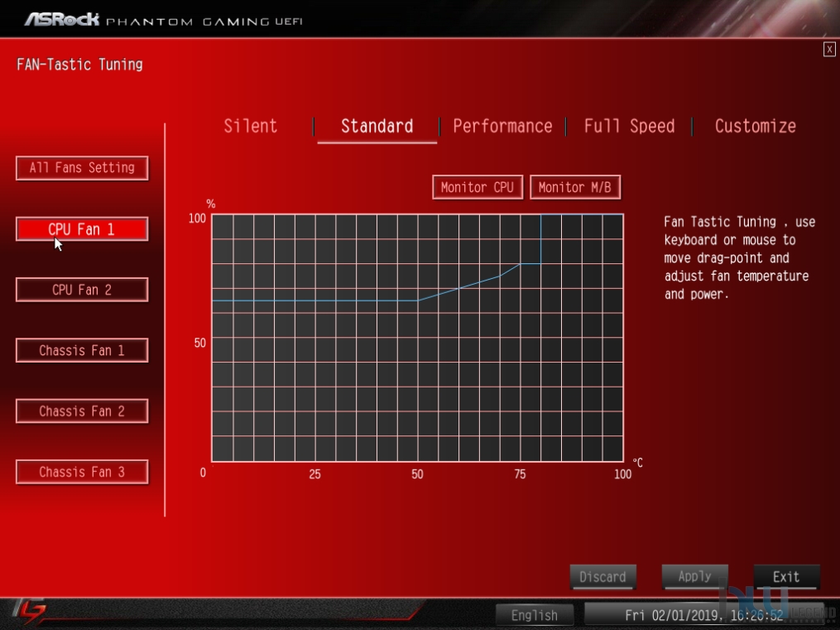Viewport: 840px width, 630px height.
Task: Click the '25' temperature axis label
Action: pos(314,474)
